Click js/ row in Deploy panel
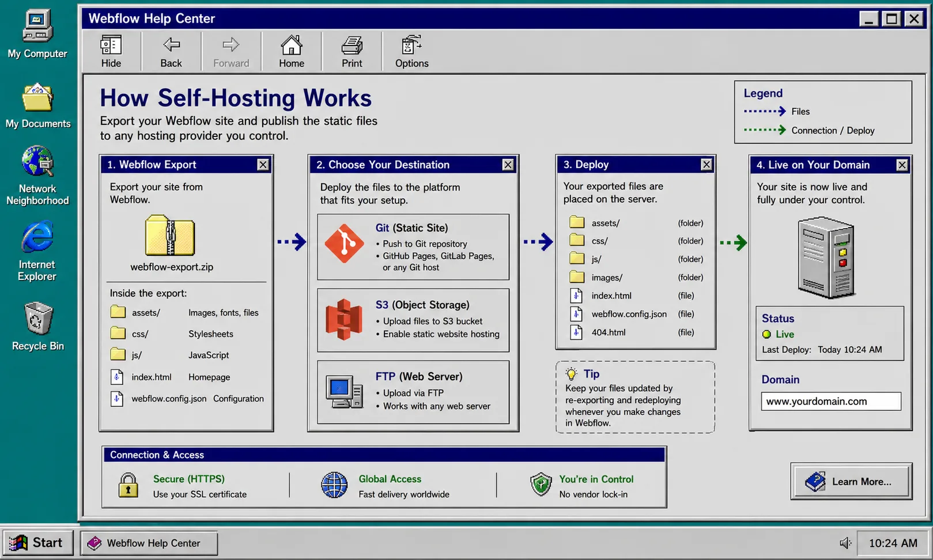 (x=636, y=259)
